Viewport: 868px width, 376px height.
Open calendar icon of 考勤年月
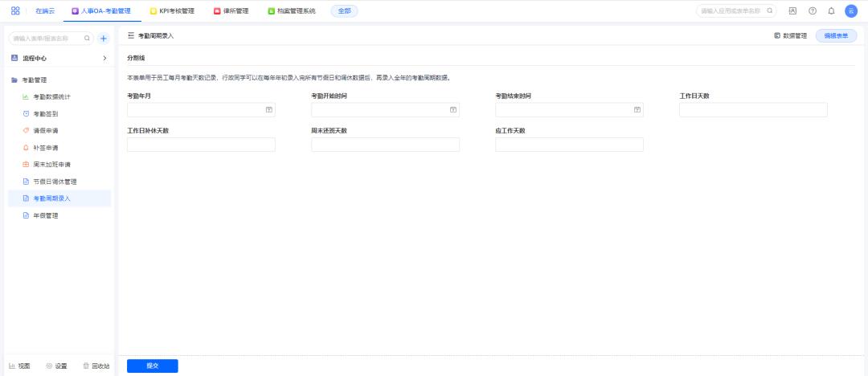coord(269,109)
